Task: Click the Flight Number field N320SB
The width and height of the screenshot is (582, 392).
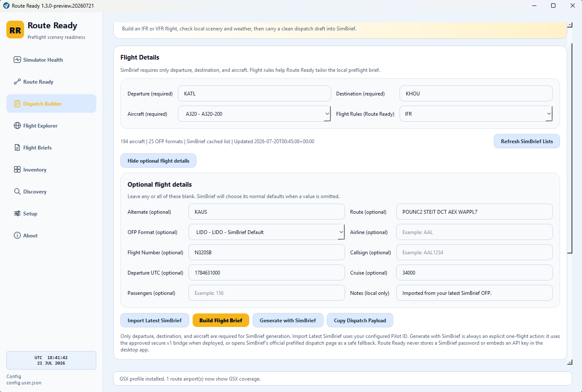Action: tap(267, 252)
